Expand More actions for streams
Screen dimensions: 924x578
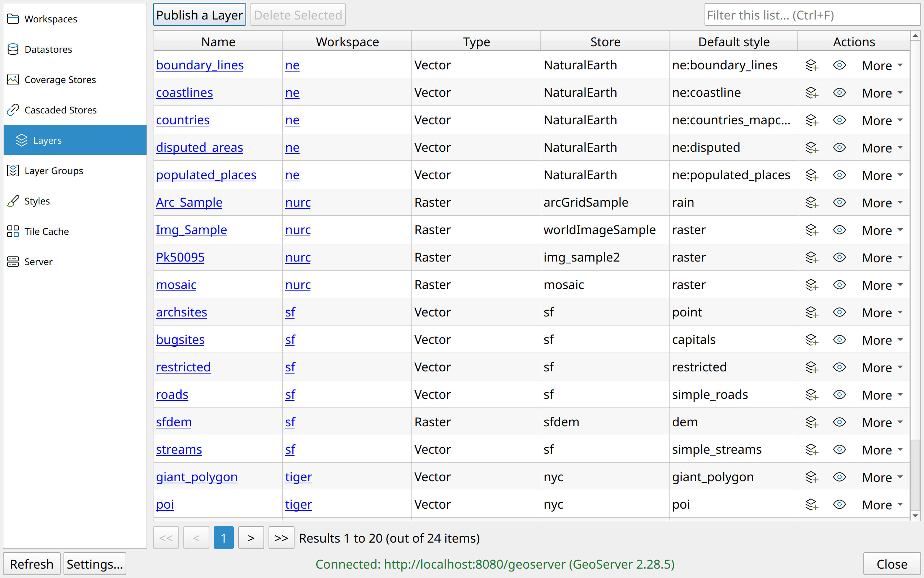tap(882, 449)
